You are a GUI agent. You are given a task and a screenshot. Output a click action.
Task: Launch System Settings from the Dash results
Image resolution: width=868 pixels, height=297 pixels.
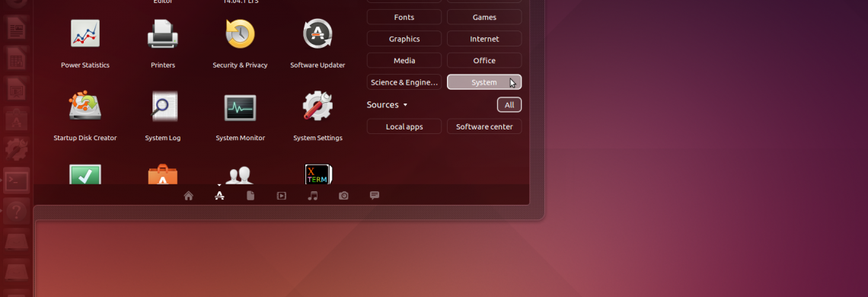tap(318, 107)
